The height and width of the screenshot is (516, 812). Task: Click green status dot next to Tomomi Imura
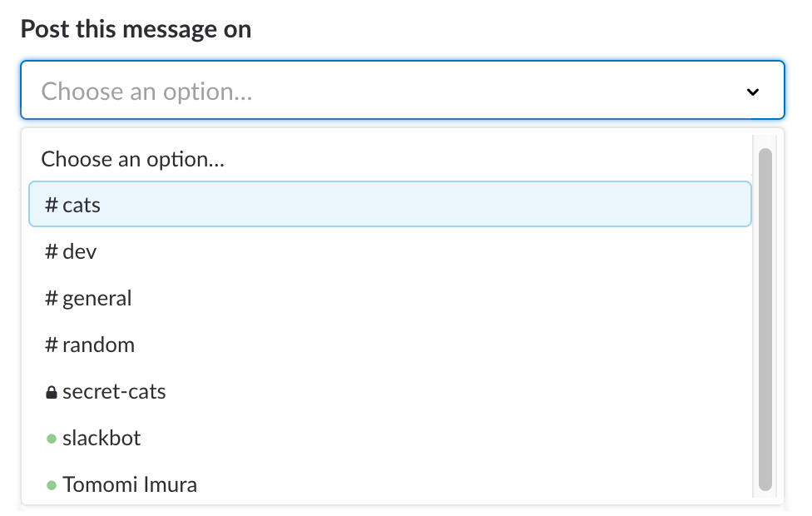[52, 485]
